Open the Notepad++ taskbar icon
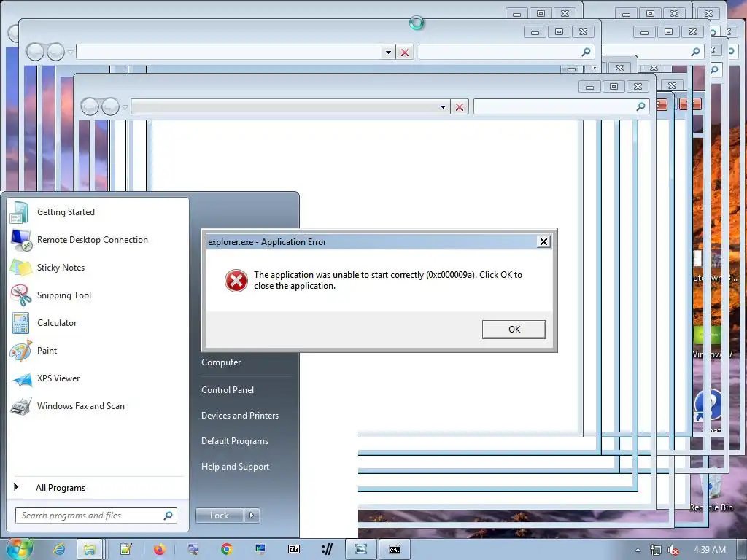The width and height of the screenshot is (747, 560). tap(125, 550)
